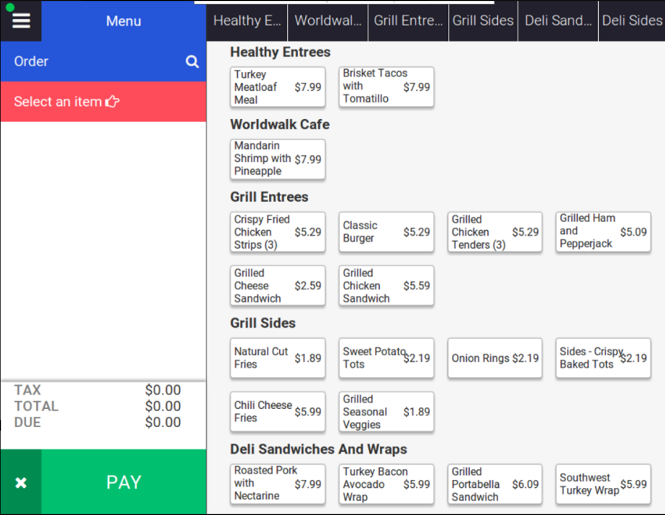665x515 pixels.
Task: Open the hamburger menu icon
Action: (21, 21)
